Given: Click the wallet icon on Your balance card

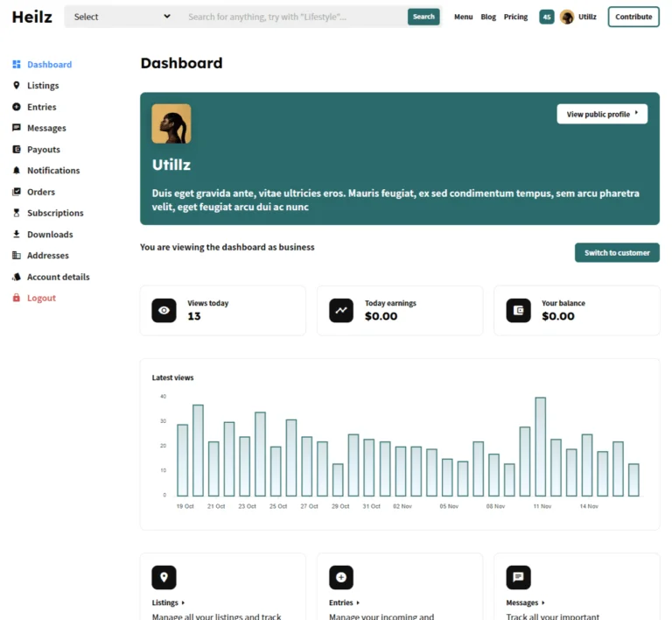Looking at the screenshot, I should (518, 310).
